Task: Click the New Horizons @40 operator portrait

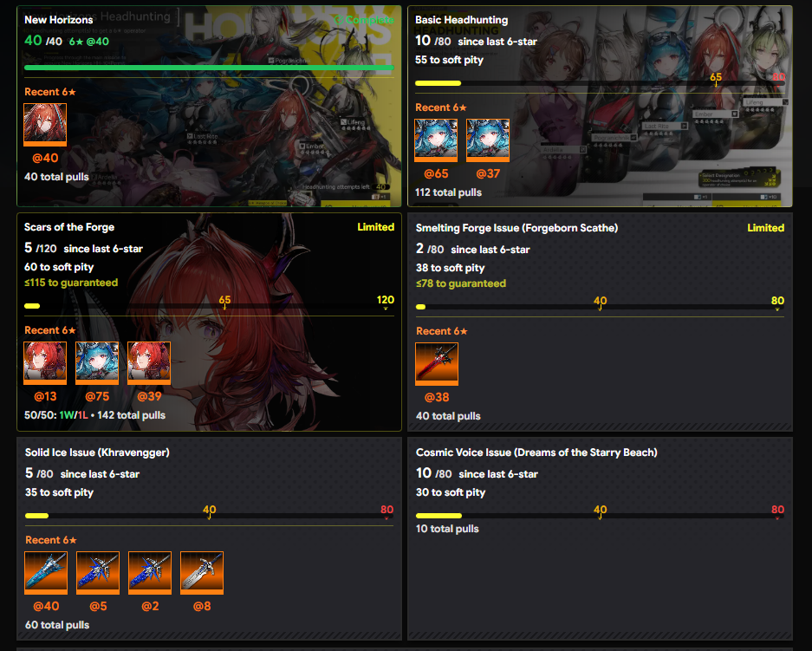Action: click(x=45, y=124)
